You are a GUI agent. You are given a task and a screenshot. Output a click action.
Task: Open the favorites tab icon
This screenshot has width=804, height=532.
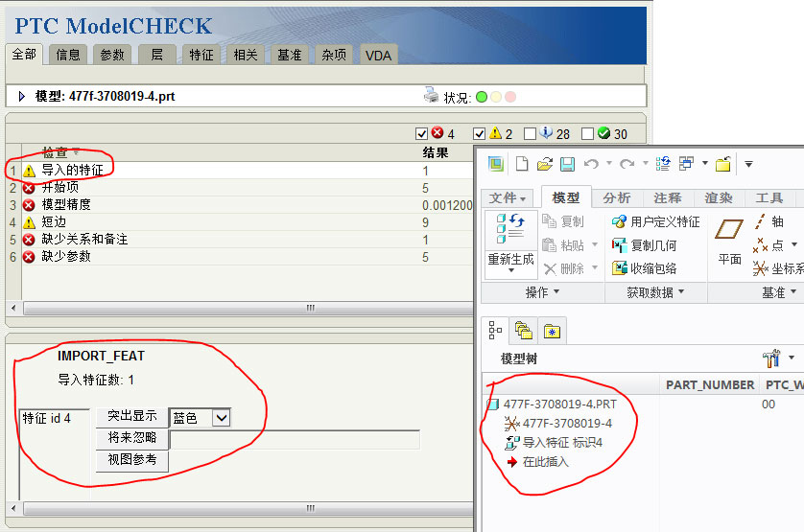point(552,332)
